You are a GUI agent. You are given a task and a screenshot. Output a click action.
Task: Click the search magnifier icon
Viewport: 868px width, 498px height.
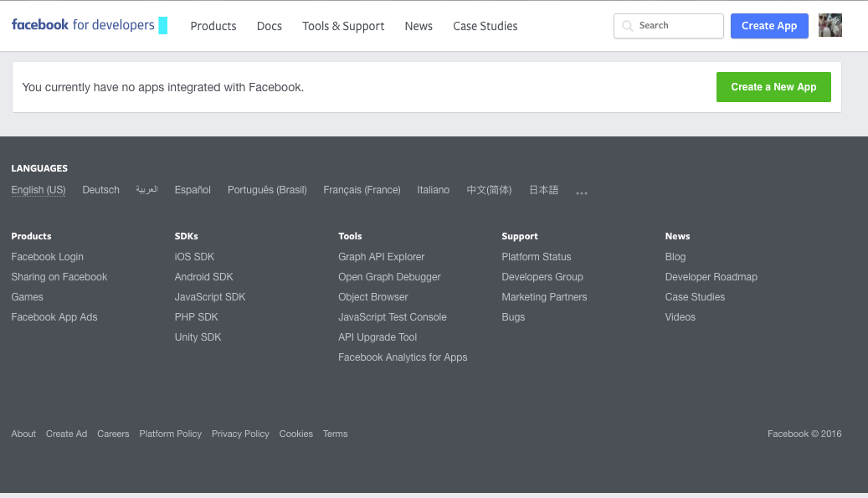click(x=627, y=25)
